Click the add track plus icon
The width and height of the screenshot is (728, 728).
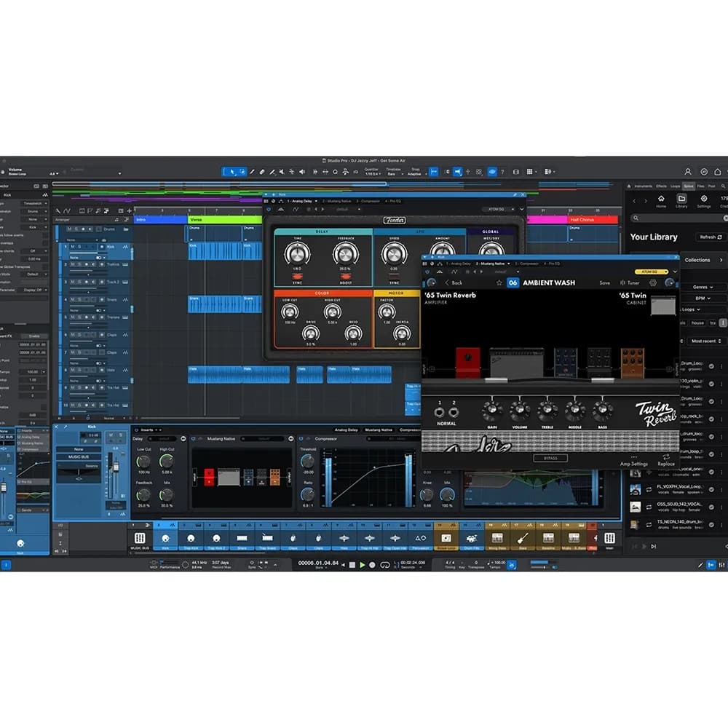click(130, 211)
